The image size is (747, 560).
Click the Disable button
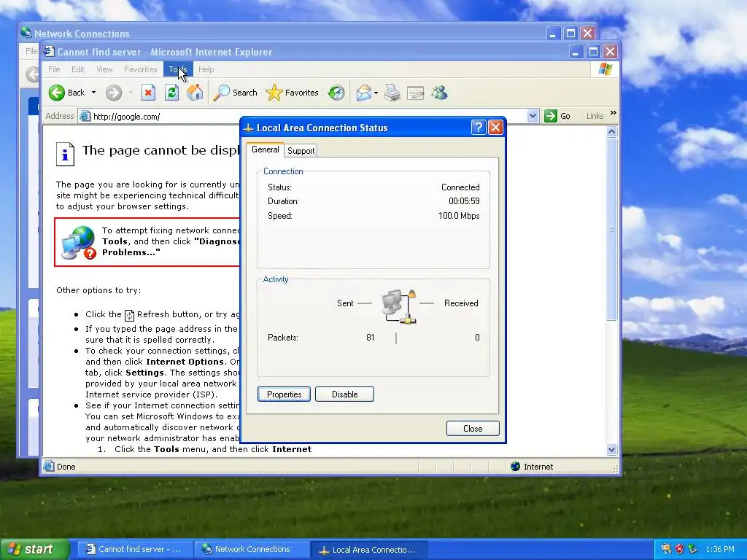(344, 394)
